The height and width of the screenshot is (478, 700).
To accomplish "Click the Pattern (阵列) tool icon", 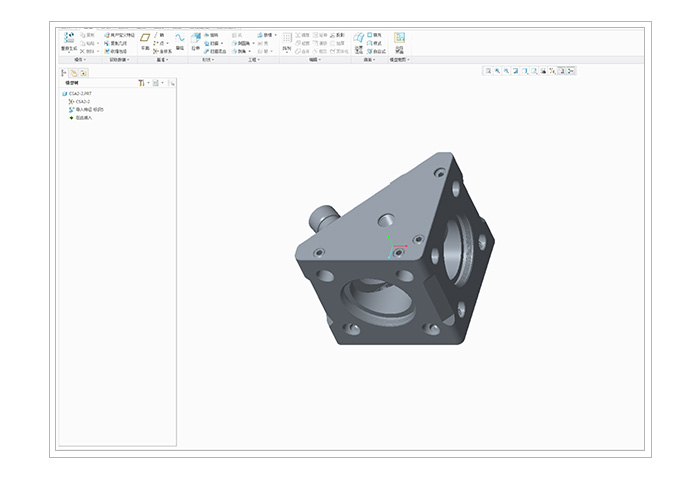I will (287, 40).
